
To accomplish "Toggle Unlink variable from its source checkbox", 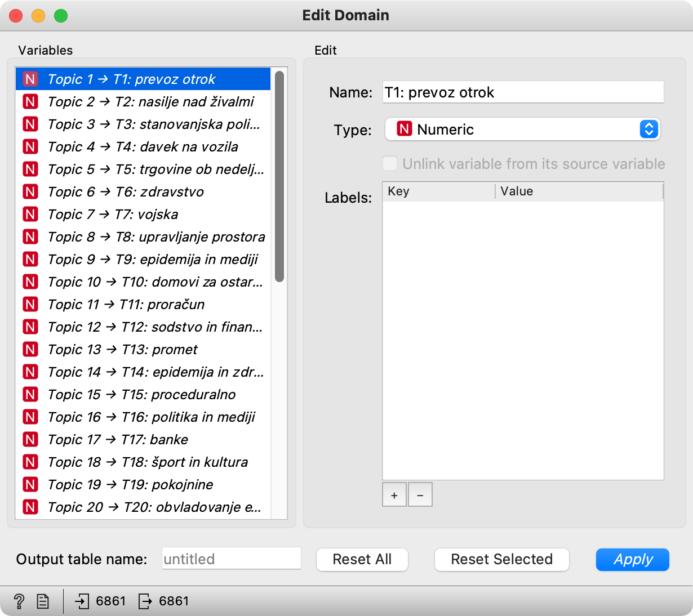I will click(390, 164).
